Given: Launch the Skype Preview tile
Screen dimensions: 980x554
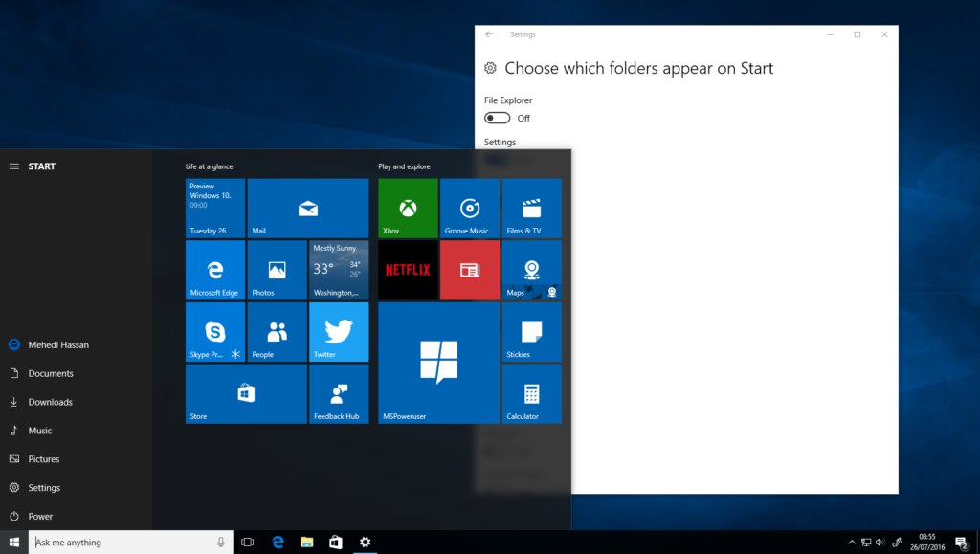Looking at the screenshot, I should (215, 332).
